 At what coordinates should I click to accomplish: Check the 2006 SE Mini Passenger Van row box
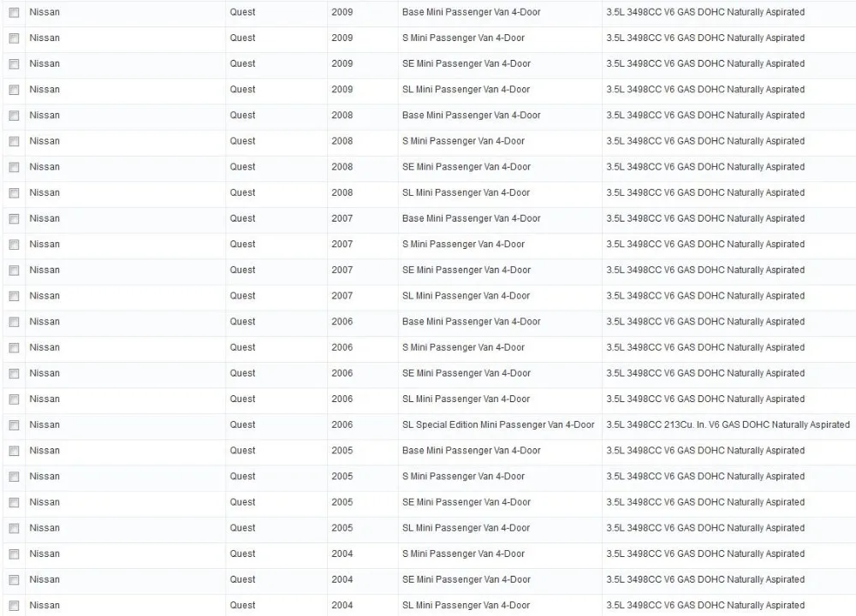click(x=15, y=374)
